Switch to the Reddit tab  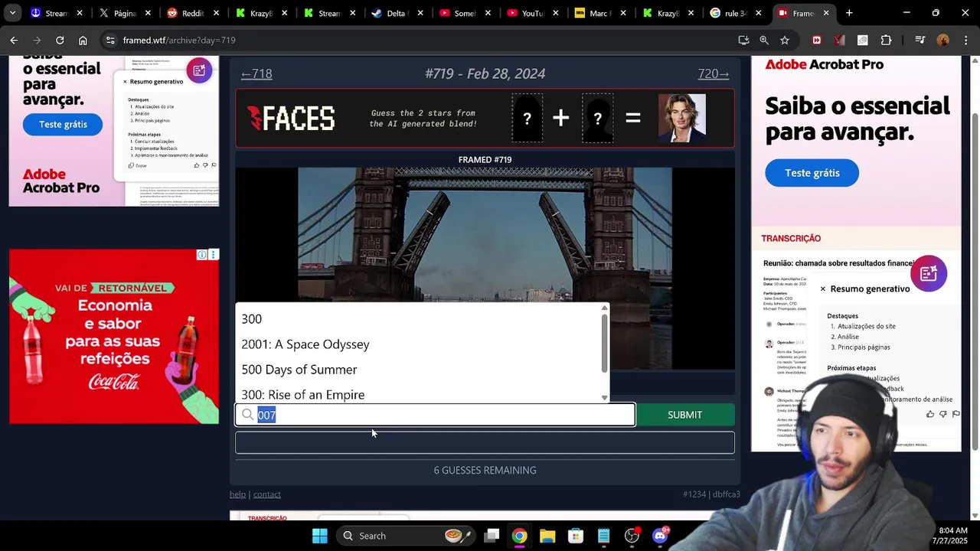[x=192, y=13]
